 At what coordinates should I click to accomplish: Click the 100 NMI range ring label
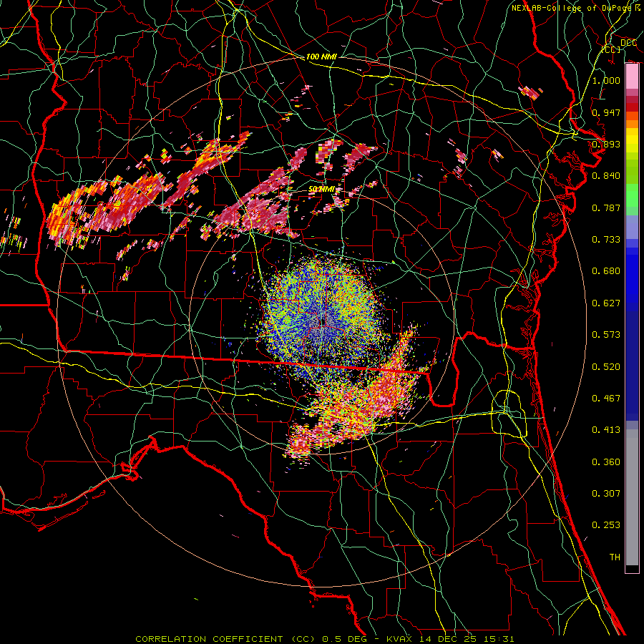[x=321, y=57]
